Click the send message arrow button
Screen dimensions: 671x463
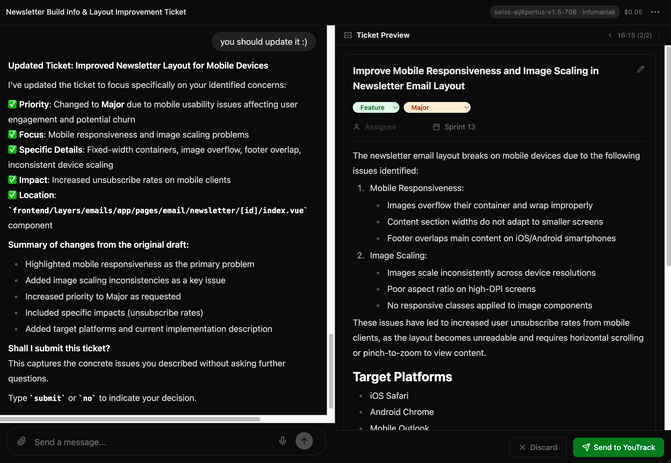(304, 441)
